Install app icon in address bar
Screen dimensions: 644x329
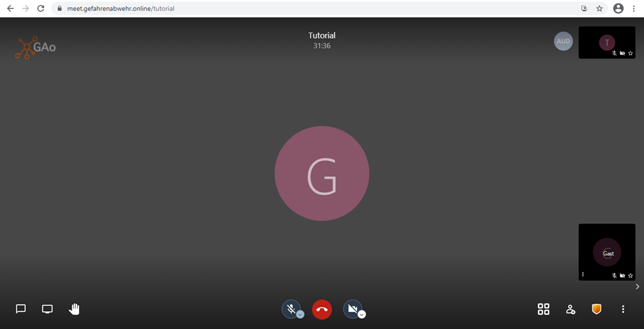[584, 8]
